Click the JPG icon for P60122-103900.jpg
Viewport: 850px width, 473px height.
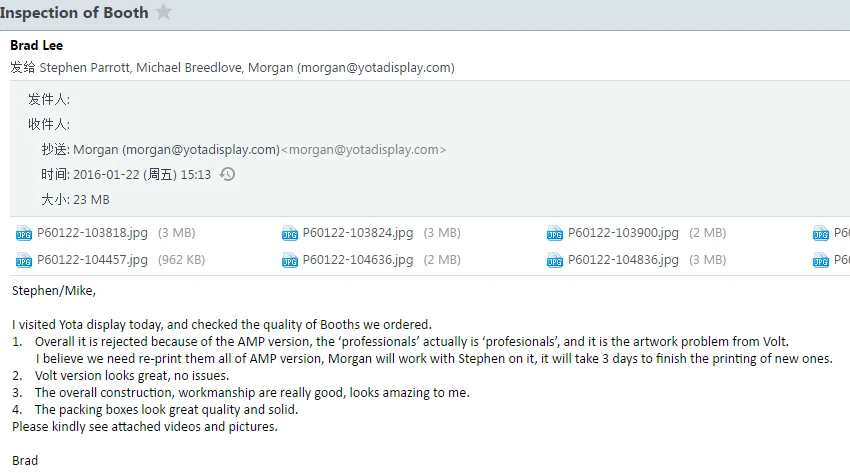pos(555,234)
